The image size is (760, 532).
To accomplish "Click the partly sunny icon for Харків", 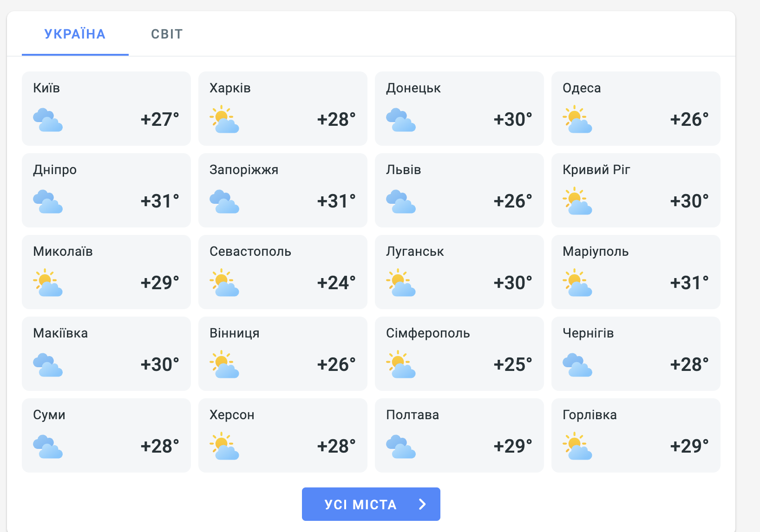I will click(224, 120).
